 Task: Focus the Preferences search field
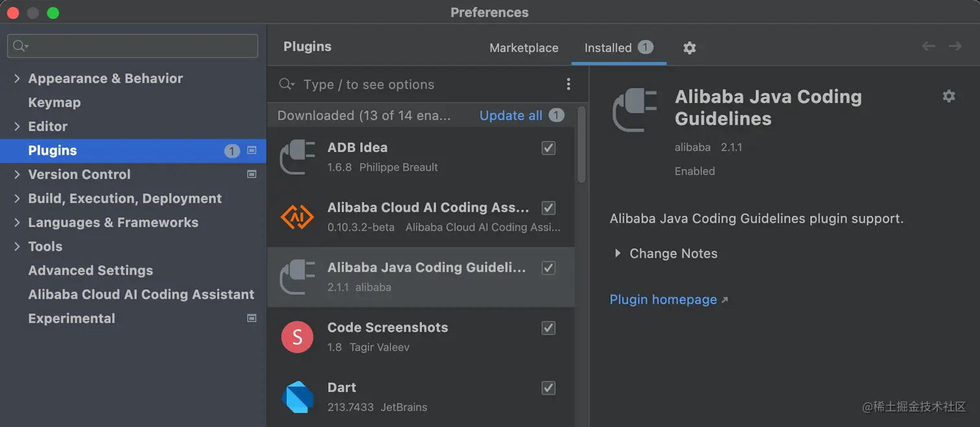pos(132,46)
